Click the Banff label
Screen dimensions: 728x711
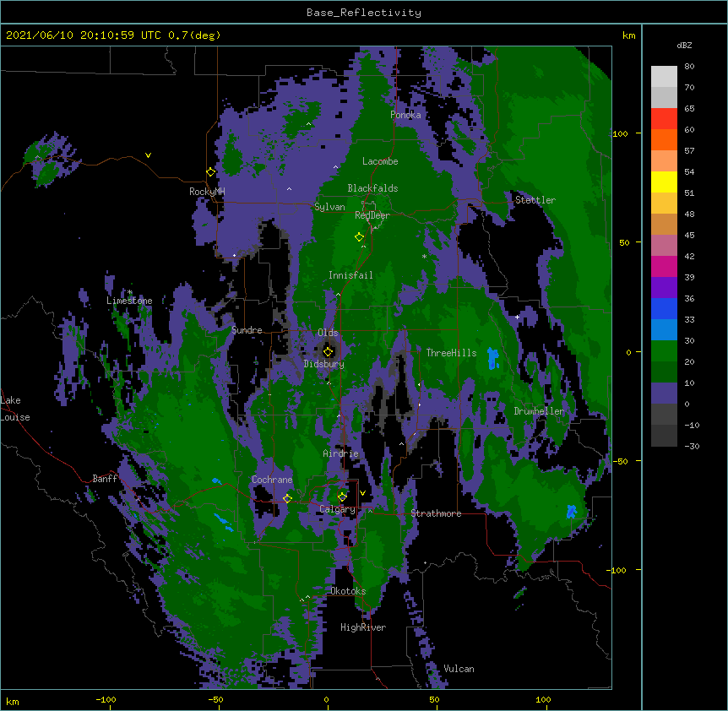(105, 479)
